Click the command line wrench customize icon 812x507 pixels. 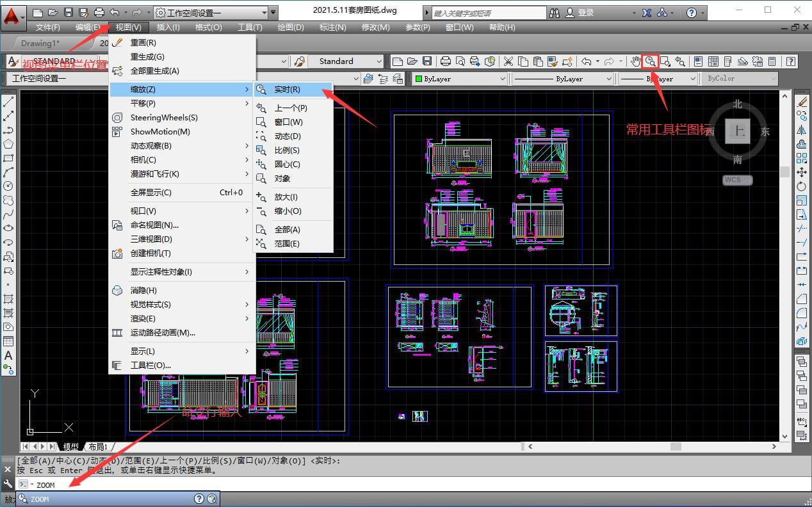point(8,485)
